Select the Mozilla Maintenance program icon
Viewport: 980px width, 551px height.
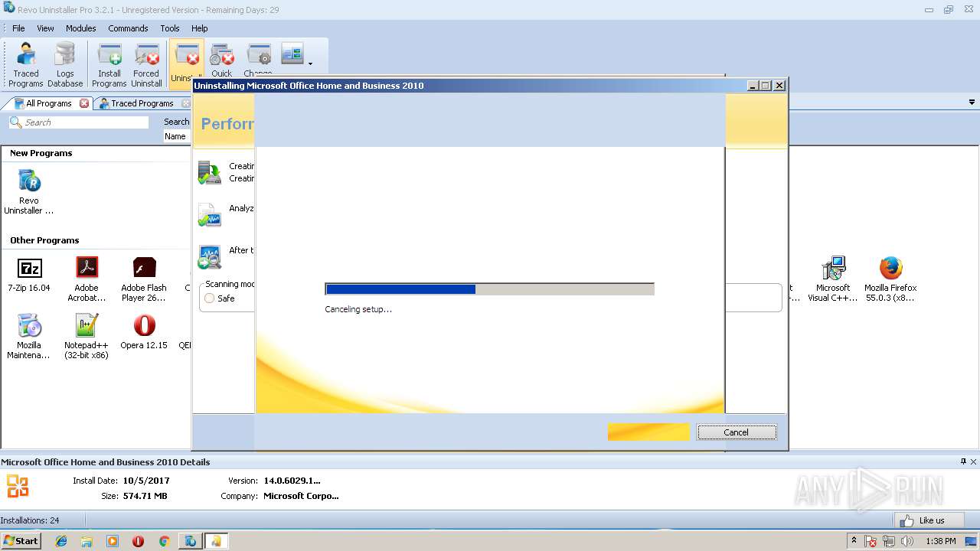coord(29,337)
